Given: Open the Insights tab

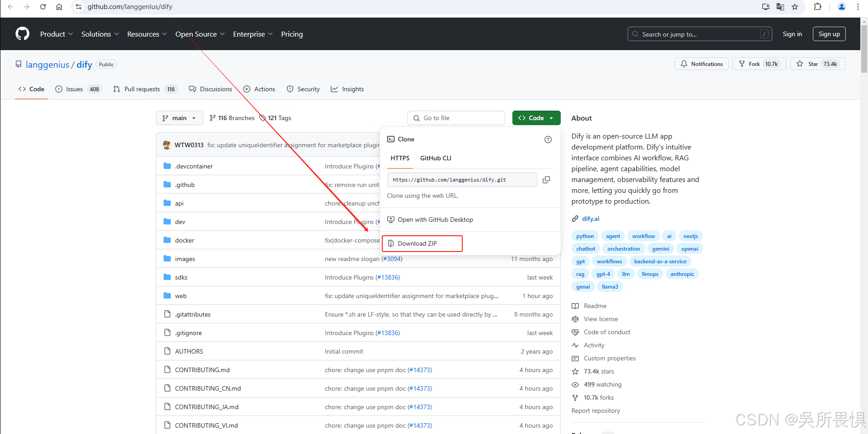Looking at the screenshot, I should point(347,89).
